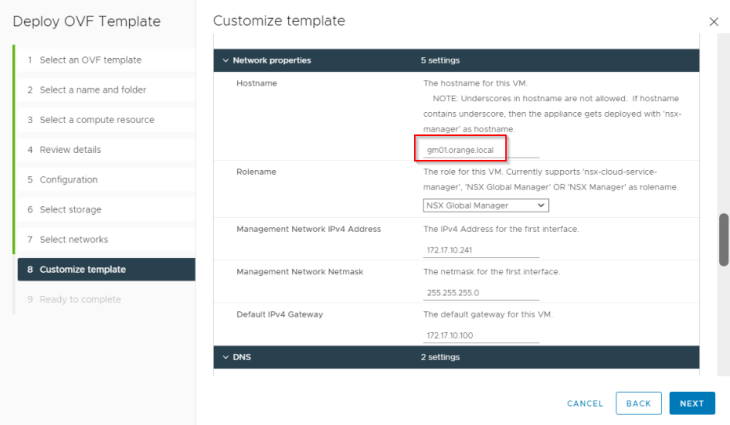Click the vertical scrollbar thumb
The width and height of the screenshot is (730, 425).
point(723,240)
